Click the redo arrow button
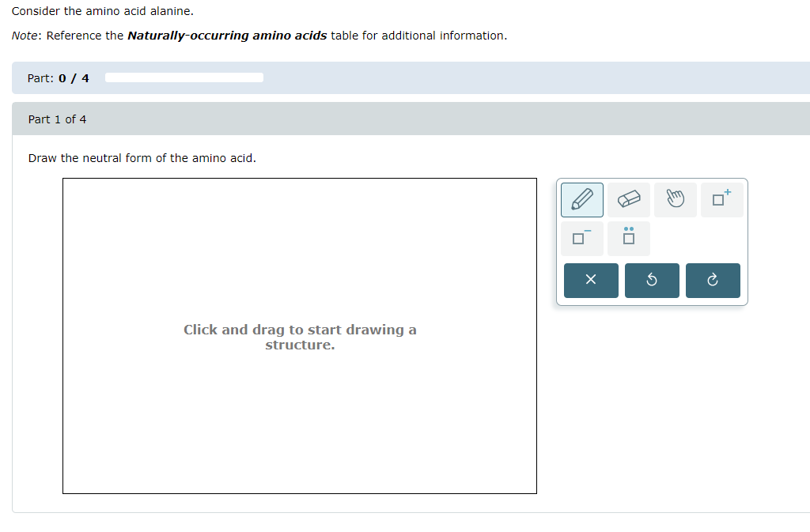 tap(713, 281)
